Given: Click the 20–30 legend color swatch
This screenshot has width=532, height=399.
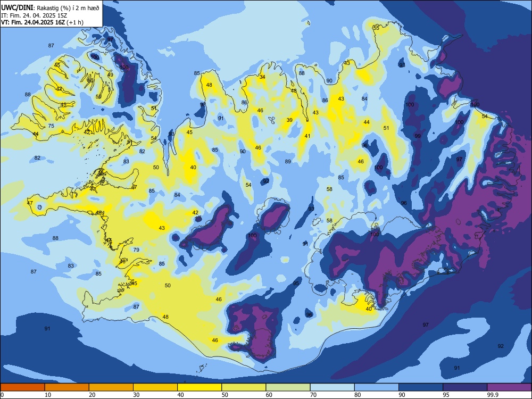Looking at the screenshot, I should click(x=111, y=387).
